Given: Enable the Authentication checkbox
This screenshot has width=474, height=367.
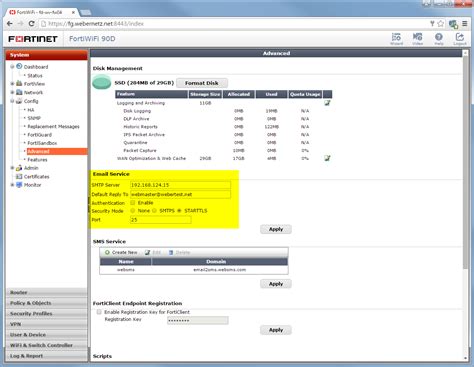Looking at the screenshot, I should [x=133, y=203].
